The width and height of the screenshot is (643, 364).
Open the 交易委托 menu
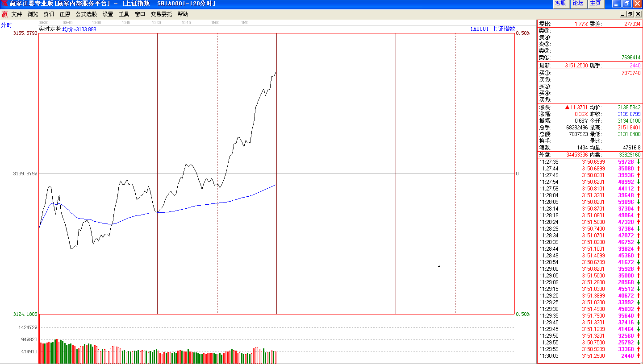click(161, 14)
